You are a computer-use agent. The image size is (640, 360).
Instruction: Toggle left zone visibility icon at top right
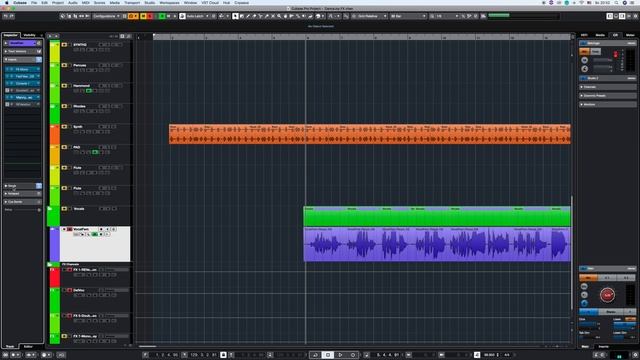pos(609,16)
